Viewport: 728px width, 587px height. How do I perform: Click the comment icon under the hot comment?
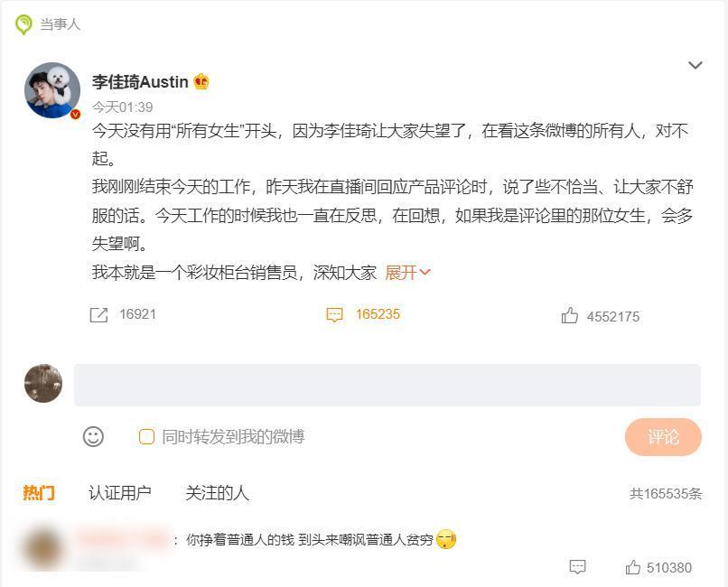577,568
